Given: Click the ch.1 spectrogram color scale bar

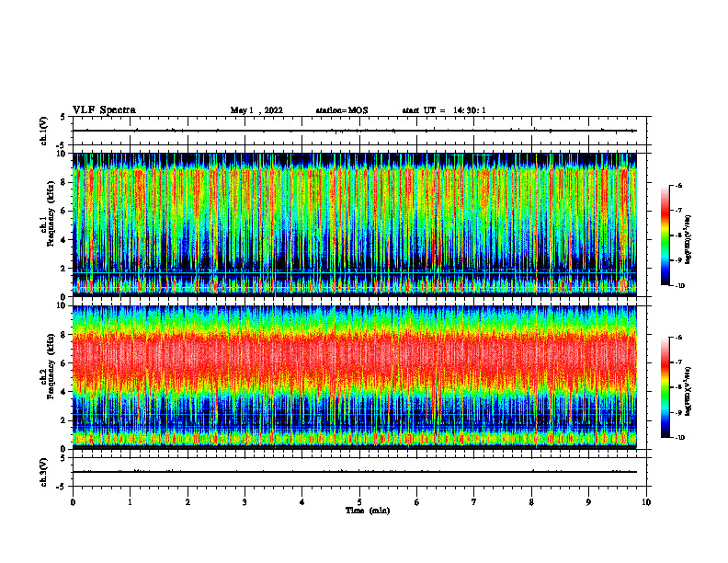Looking at the screenshot, I should coord(665,236).
